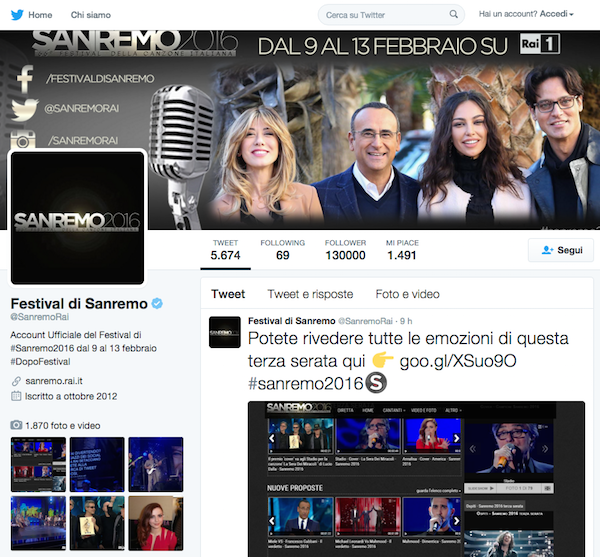Screen dimensions: 600x557
Task: Click the search magnifier icon
Action: [453, 15]
